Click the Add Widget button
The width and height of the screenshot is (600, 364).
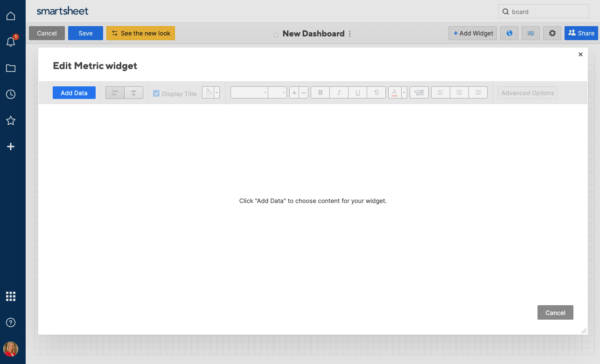(x=473, y=33)
